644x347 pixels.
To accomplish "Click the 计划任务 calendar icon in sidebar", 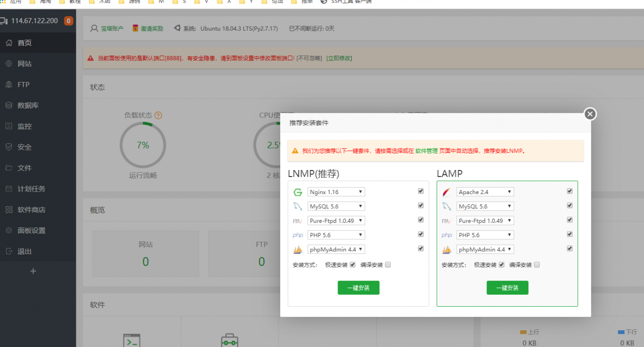I will tap(9, 189).
